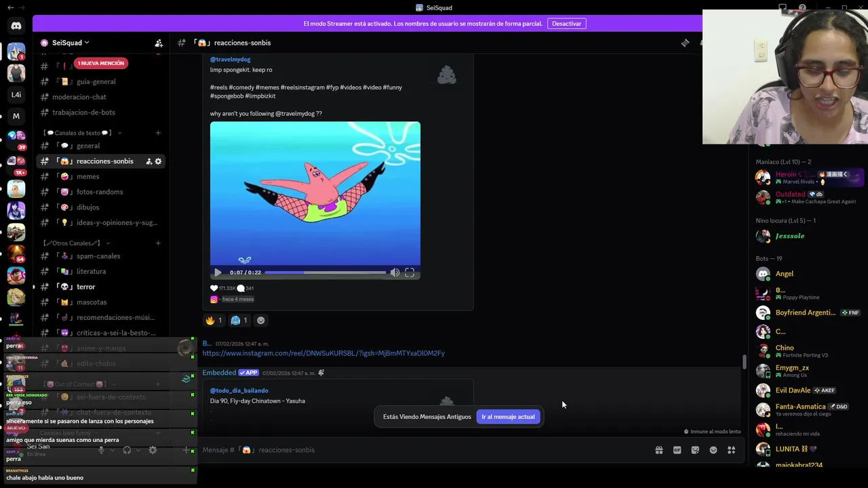Viewport: 868px width, 488px height.
Task: Open user settings gear in user panel
Action: point(153,450)
